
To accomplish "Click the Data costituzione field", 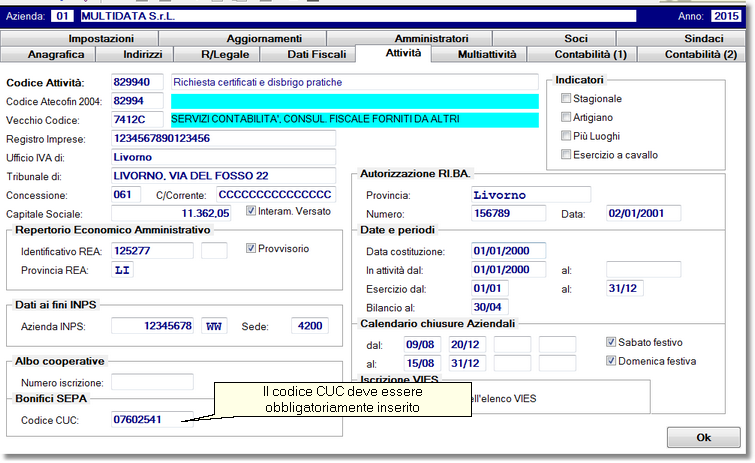I will click(508, 251).
